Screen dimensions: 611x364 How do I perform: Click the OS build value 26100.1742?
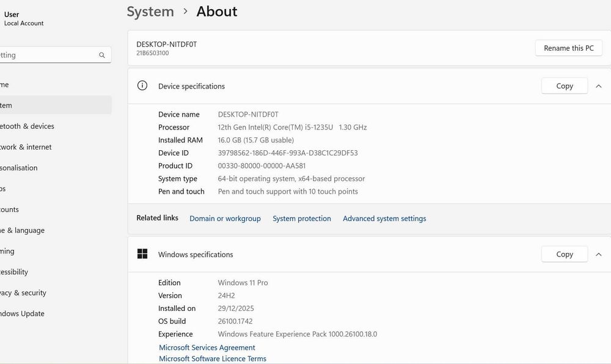(235, 321)
